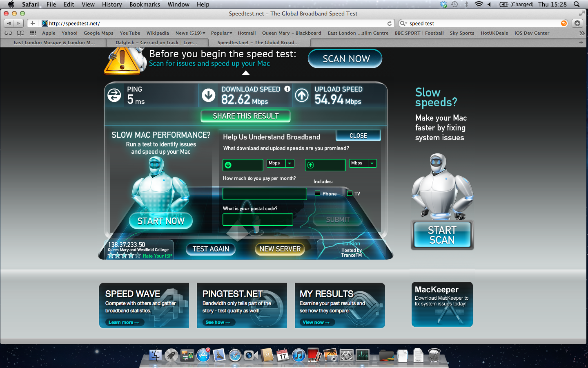588x368 pixels.
Task: Open the Reading List glasses icon
Action: coord(9,33)
